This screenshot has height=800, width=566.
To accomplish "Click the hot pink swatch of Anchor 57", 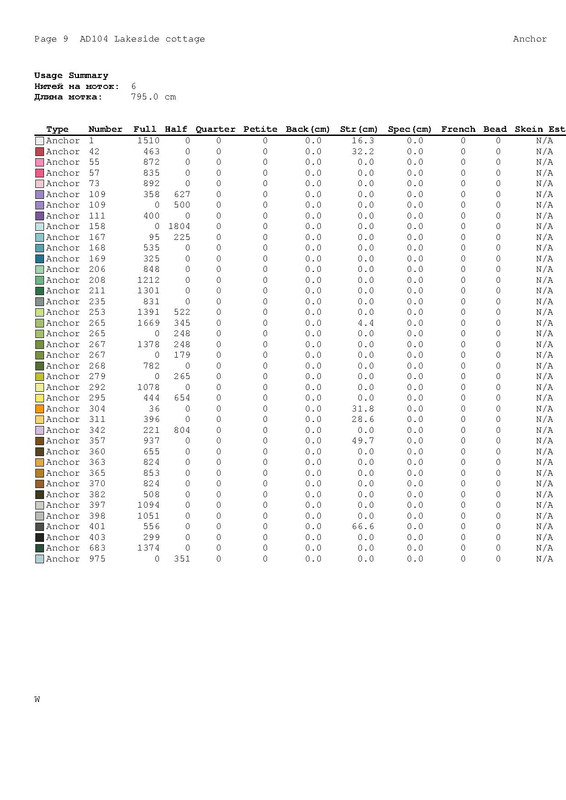I will tap(39, 173).
